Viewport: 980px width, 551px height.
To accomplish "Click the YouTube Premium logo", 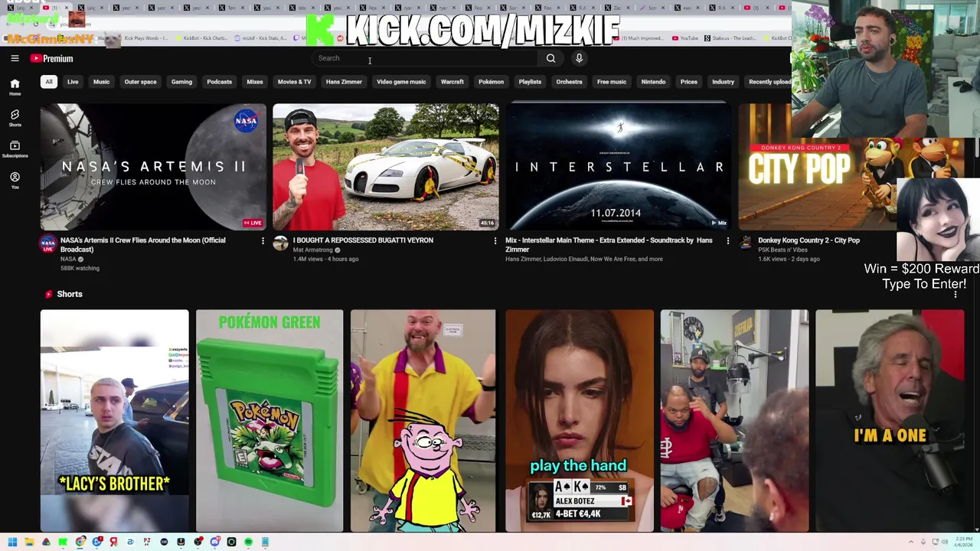I will 52,58.
